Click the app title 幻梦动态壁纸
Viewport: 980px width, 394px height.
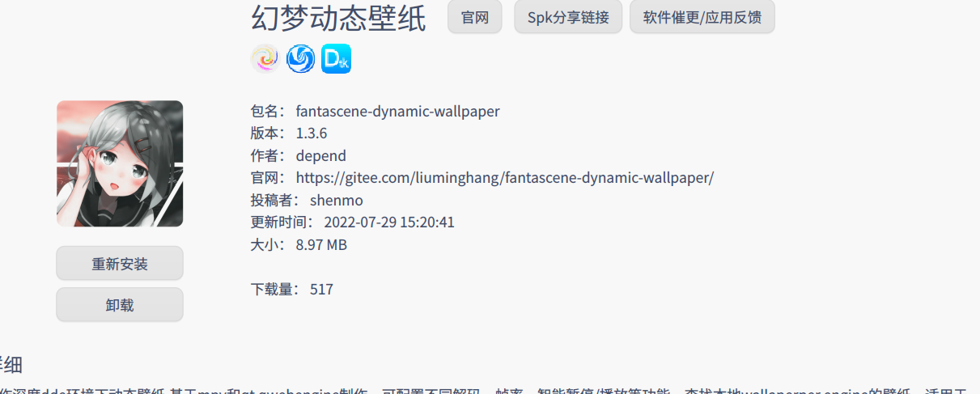pyautogui.click(x=338, y=18)
